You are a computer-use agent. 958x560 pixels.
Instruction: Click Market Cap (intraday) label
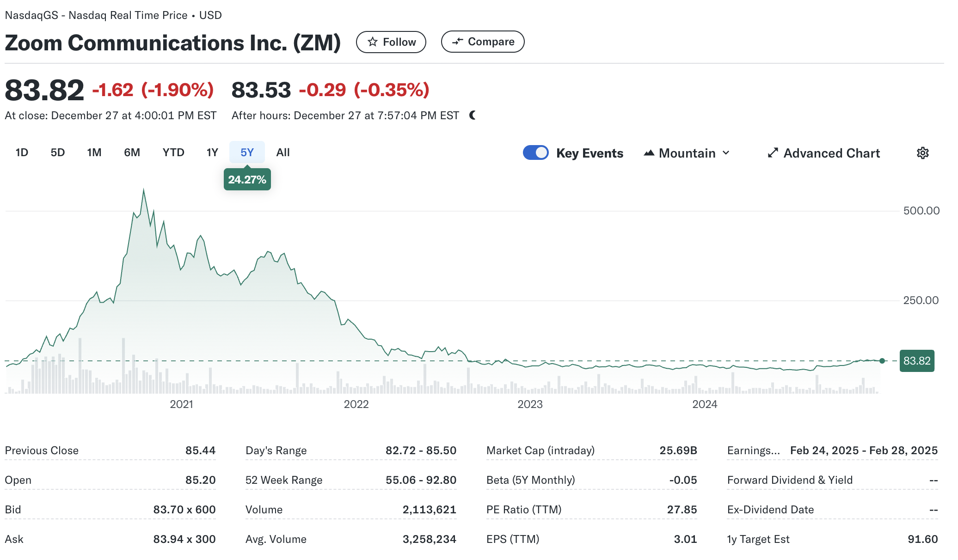(540, 450)
